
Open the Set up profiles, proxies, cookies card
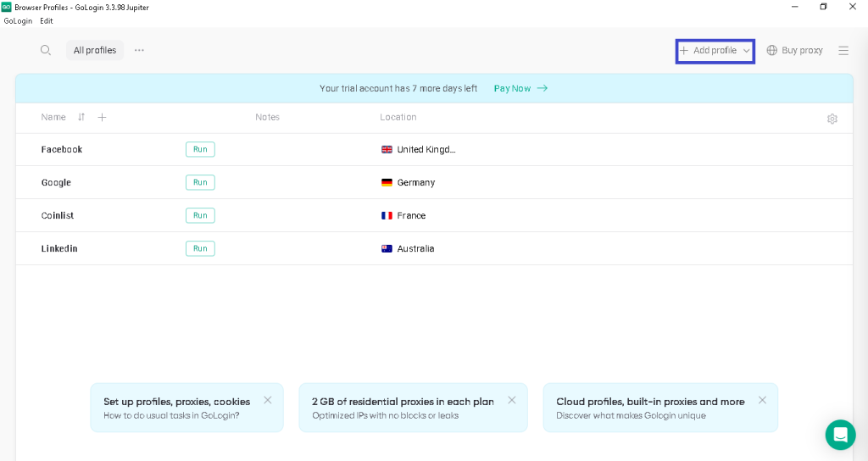(x=187, y=408)
